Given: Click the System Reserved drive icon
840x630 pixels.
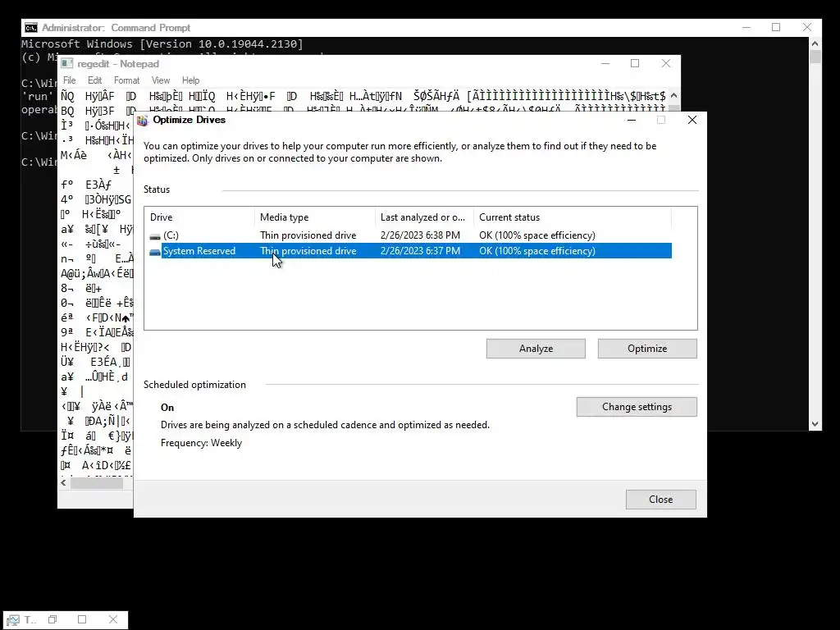Looking at the screenshot, I should [x=155, y=251].
